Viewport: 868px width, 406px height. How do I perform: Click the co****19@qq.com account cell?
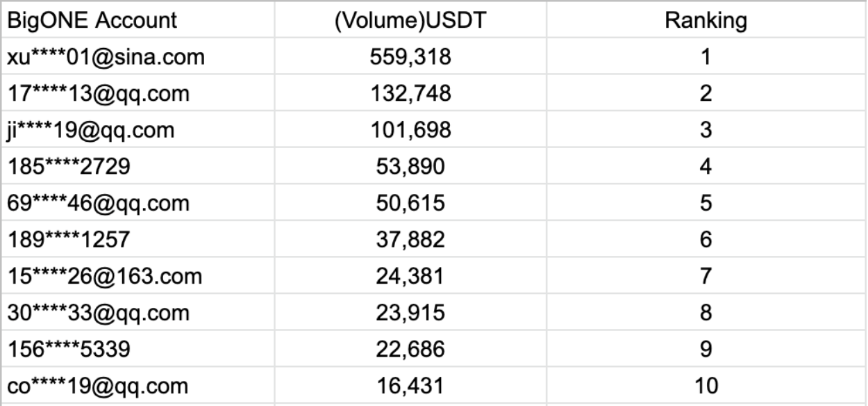point(98,386)
